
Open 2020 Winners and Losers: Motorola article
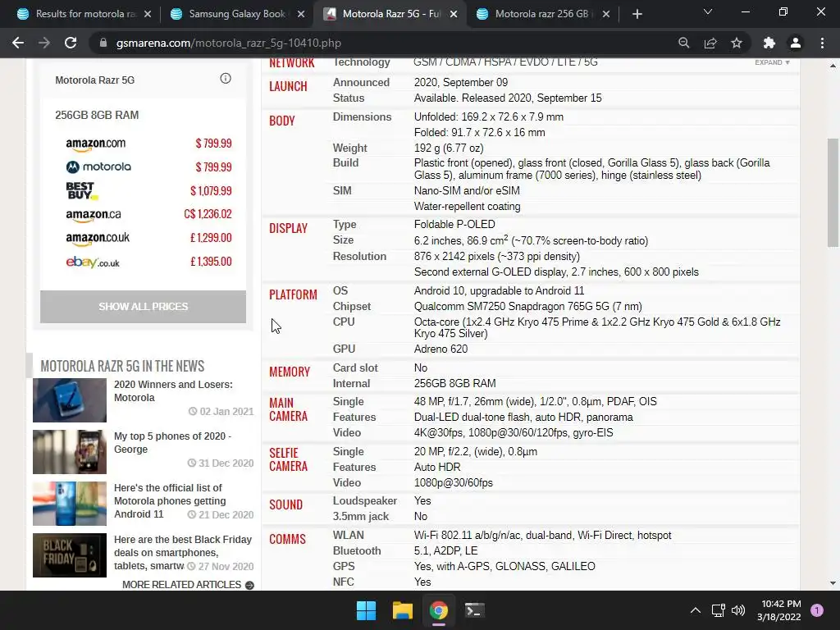(173, 391)
